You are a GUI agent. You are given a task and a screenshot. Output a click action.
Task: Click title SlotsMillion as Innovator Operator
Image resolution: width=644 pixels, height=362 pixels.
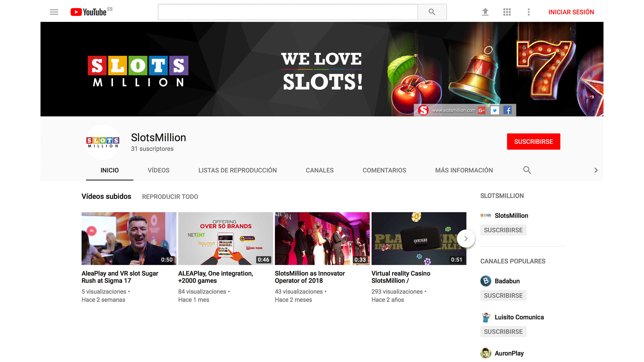310,277
